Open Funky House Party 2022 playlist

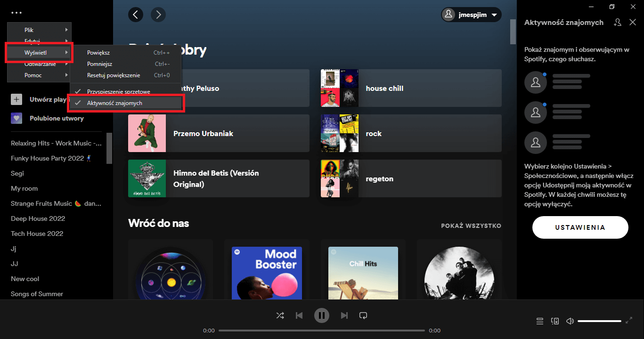(x=51, y=158)
